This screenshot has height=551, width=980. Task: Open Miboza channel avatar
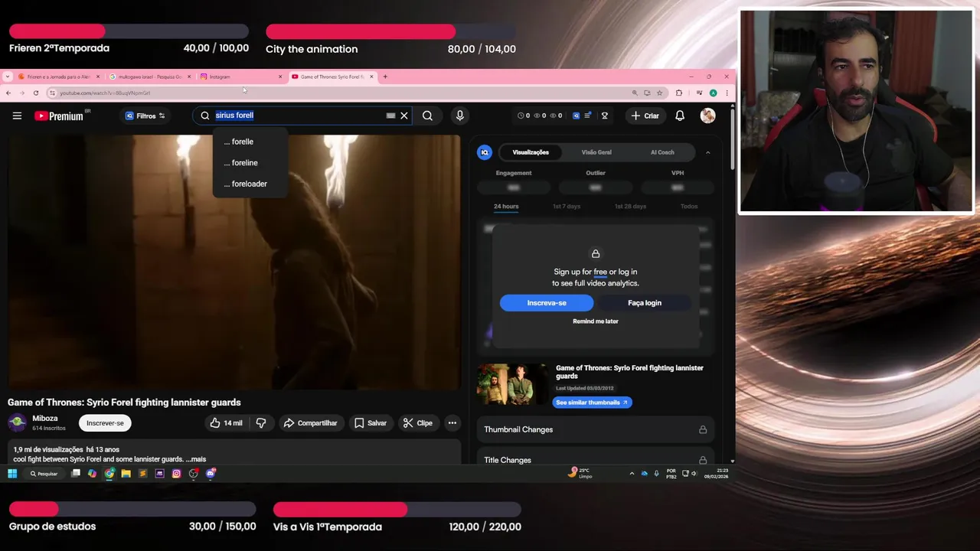17,422
